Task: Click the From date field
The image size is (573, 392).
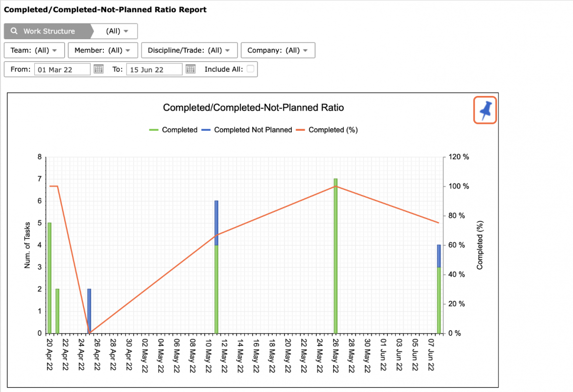Action: pyautogui.click(x=62, y=69)
